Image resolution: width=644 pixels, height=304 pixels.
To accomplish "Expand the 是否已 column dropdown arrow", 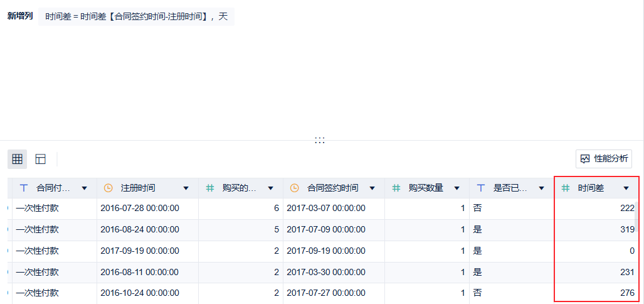I will tap(541, 188).
